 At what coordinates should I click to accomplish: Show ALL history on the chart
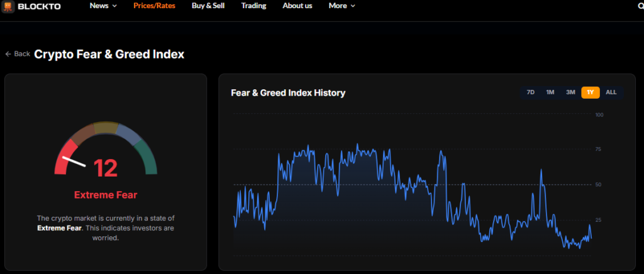click(611, 92)
